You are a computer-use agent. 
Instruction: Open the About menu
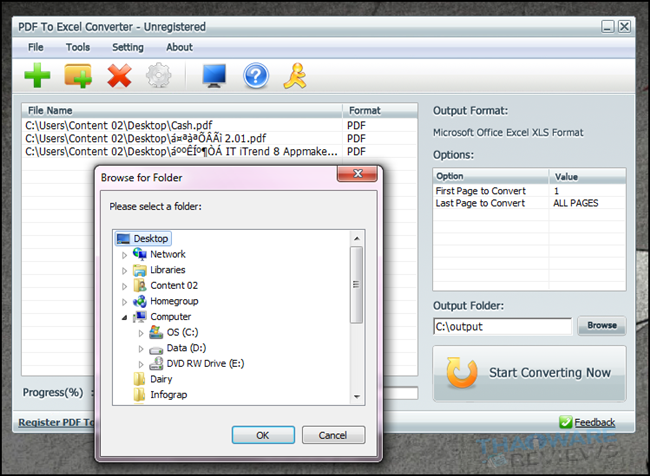coord(179,47)
